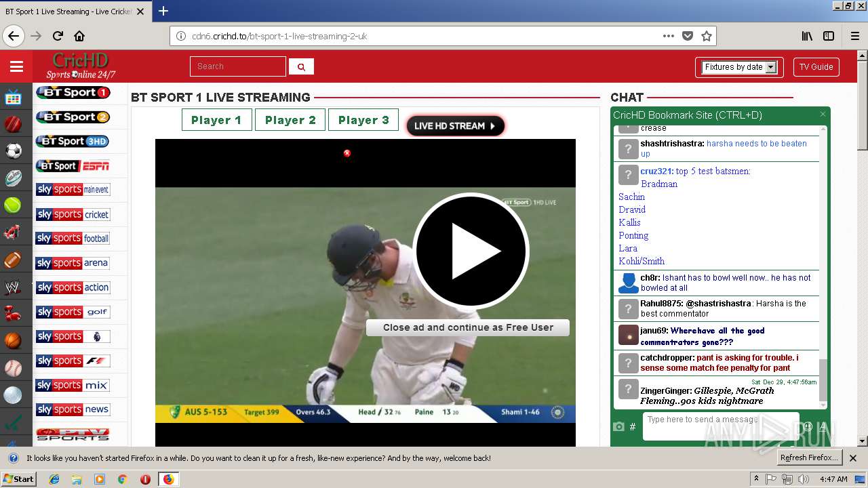Open Sky Sports Mix channel
Screen dimensions: 868x488
pos(73,385)
